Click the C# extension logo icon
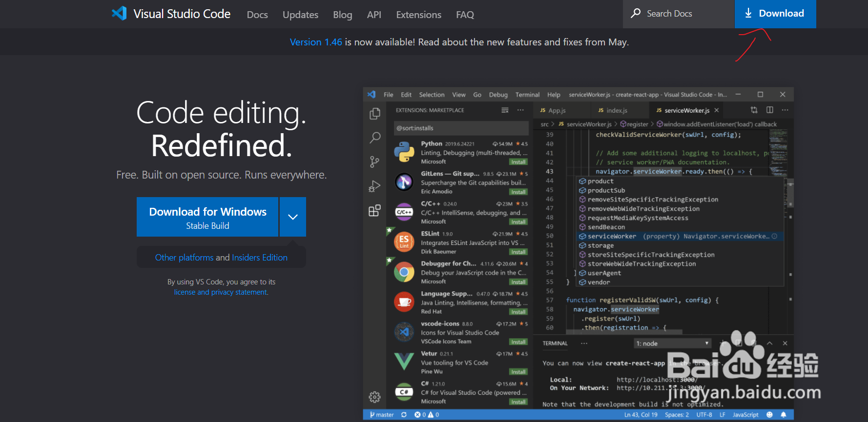This screenshot has height=422, width=868. tap(404, 392)
